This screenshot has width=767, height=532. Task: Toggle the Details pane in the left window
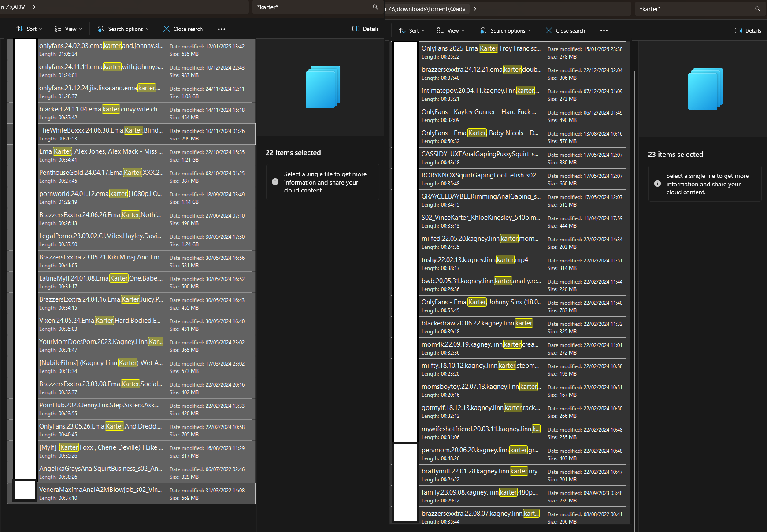coord(365,29)
